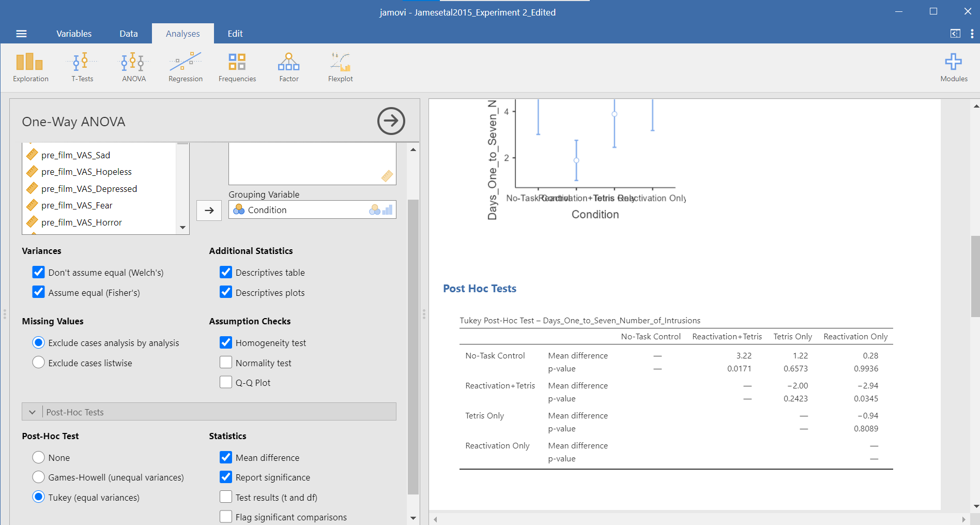Collapse options with the circled arrow button
Viewport: 980px width, 525px height.
[391, 121]
